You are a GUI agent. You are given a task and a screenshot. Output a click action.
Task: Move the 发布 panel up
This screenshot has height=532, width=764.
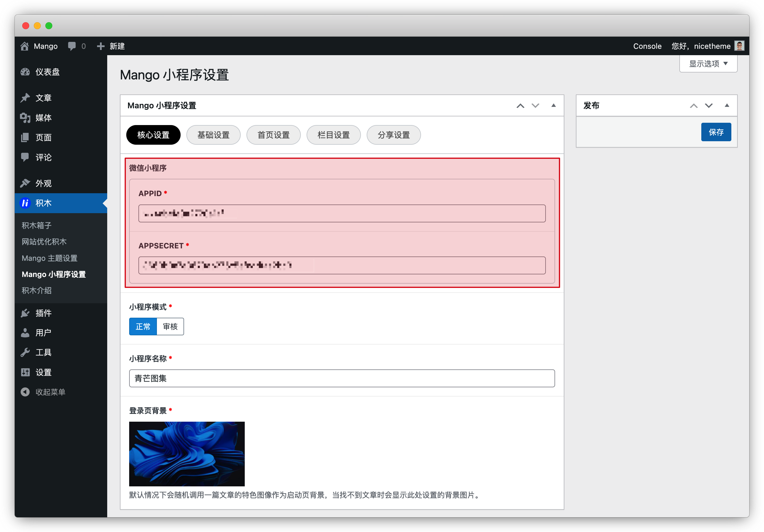[694, 106]
